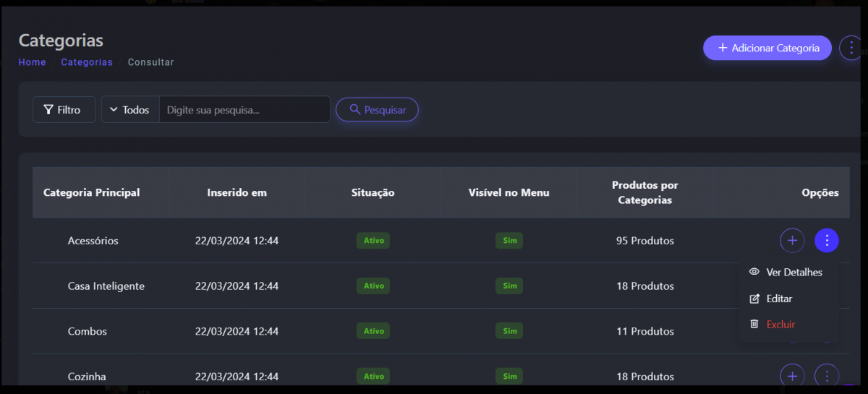The width and height of the screenshot is (868, 394).
Task: Choose Editar in the options menu
Action: [779, 299]
